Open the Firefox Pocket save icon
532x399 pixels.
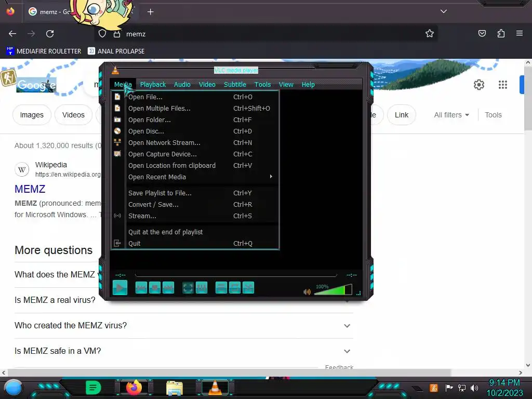click(482, 33)
